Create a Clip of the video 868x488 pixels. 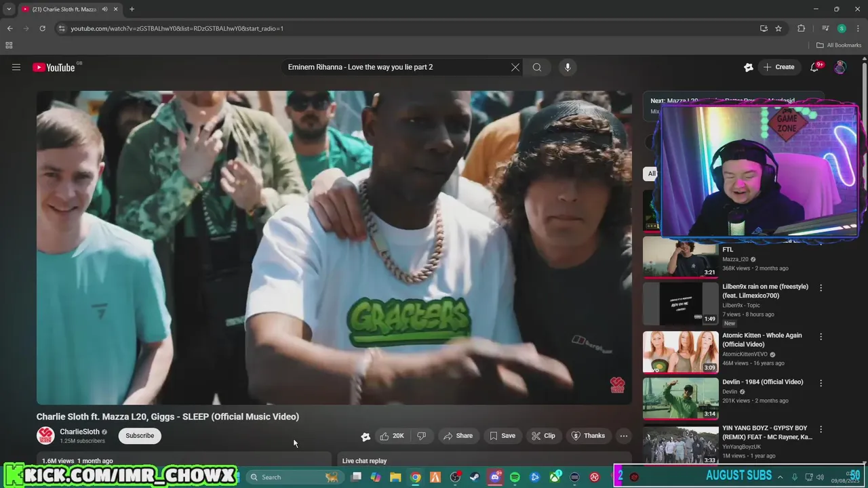[x=543, y=436]
